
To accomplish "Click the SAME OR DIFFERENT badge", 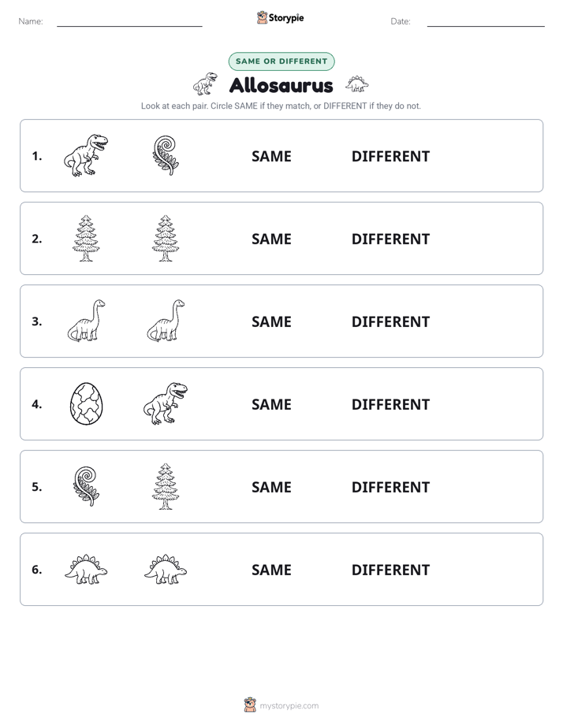I will (281, 61).
